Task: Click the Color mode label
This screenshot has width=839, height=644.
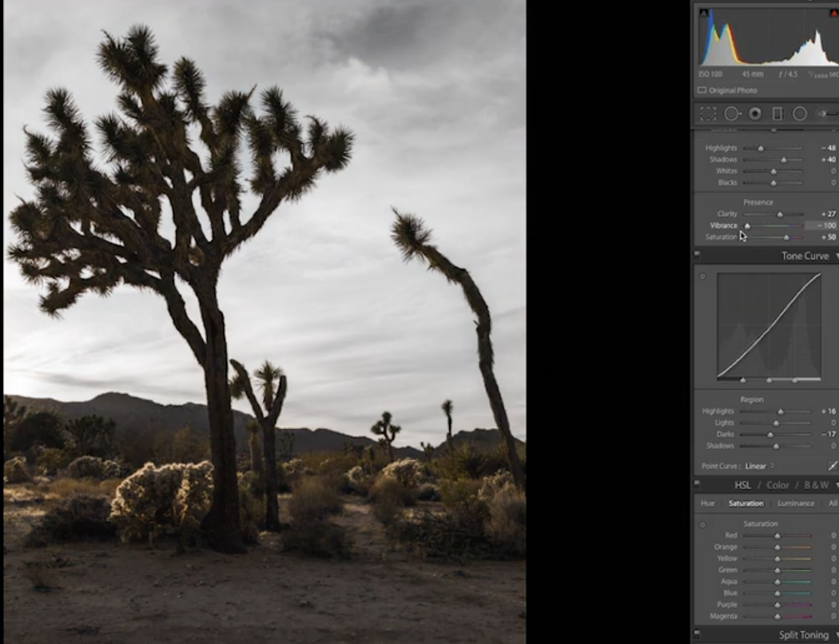Action: [x=777, y=485]
